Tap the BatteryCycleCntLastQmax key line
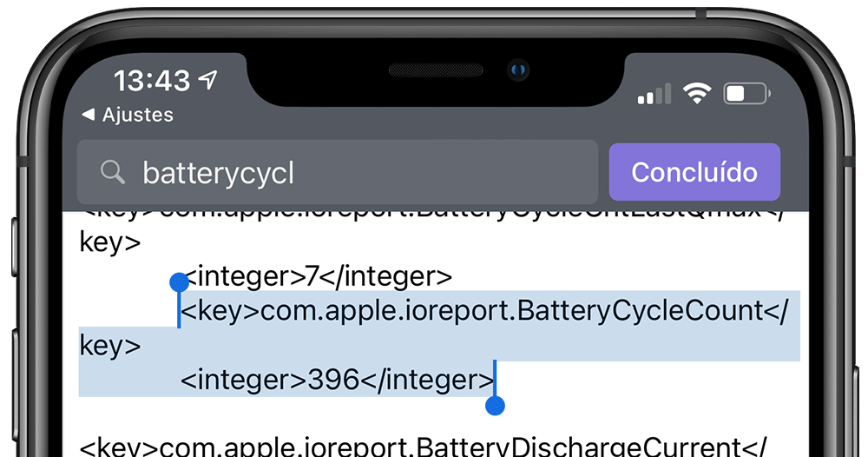868x457 pixels. pos(431,213)
